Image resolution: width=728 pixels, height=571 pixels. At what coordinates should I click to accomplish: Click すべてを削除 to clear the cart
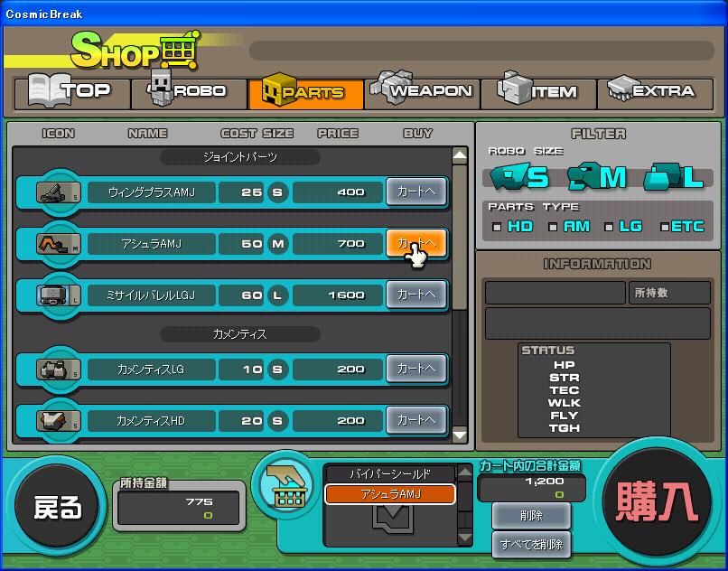[531, 545]
